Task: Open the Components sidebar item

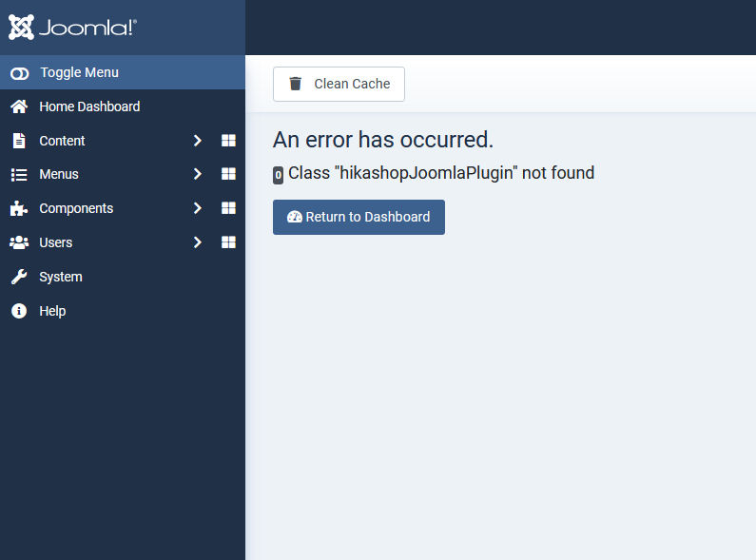Action: [76, 208]
